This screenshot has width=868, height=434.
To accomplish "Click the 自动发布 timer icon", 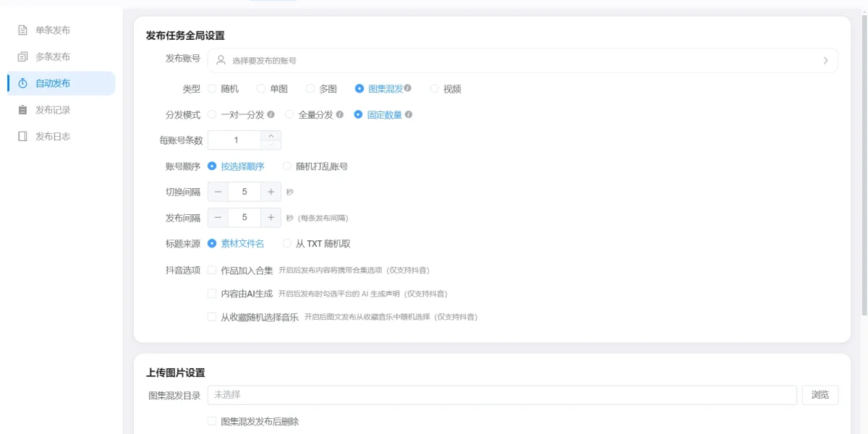I will [22, 83].
